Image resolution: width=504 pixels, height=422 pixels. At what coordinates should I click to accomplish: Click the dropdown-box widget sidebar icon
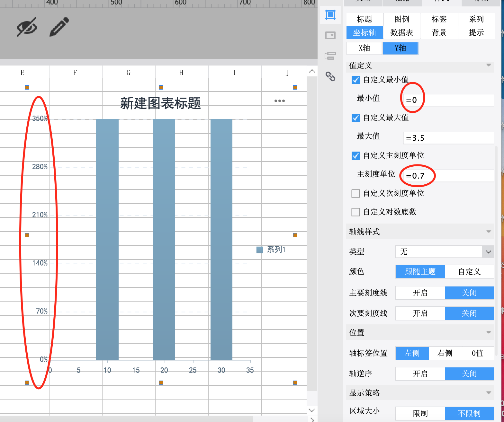(x=330, y=35)
